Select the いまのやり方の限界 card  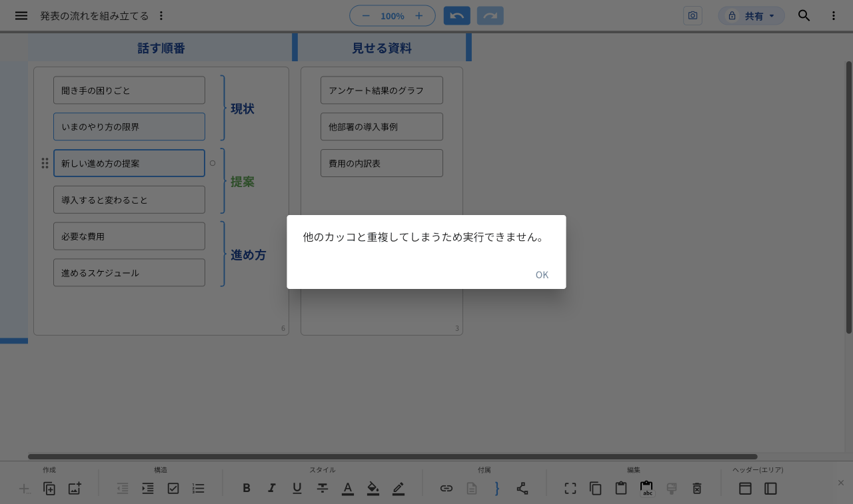point(129,126)
